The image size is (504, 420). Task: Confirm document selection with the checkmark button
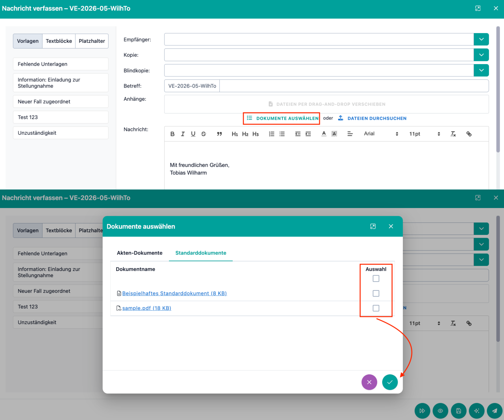(390, 382)
